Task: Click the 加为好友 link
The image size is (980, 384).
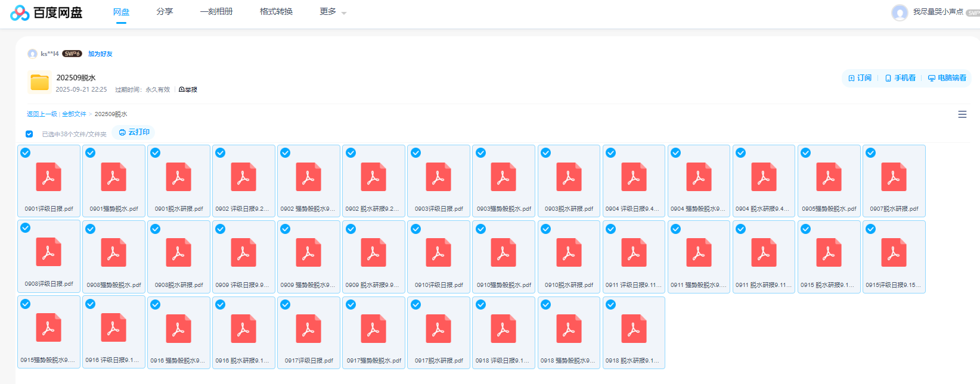Action: pyautogui.click(x=100, y=54)
